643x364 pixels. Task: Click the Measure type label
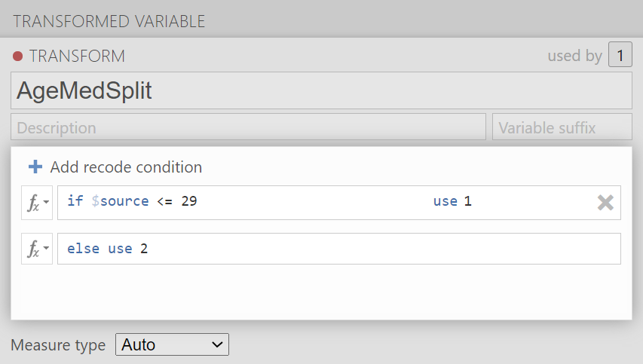(x=58, y=345)
